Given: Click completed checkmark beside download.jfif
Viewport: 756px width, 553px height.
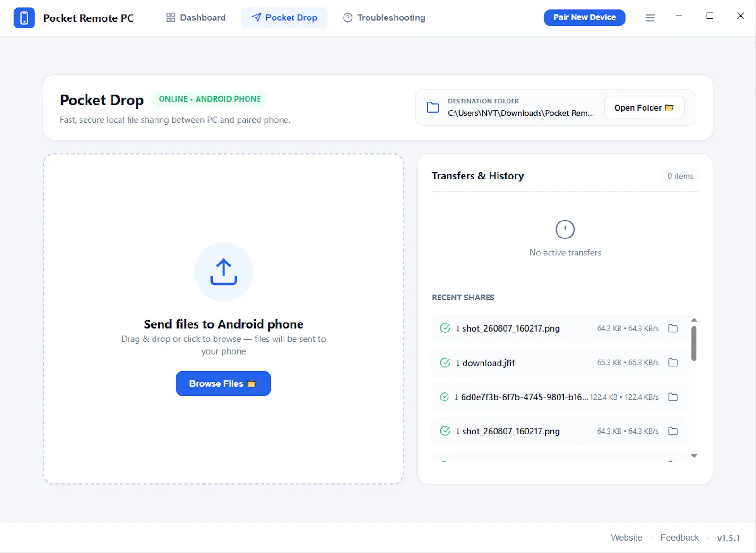Looking at the screenshot, I should [x=445, y=363].
